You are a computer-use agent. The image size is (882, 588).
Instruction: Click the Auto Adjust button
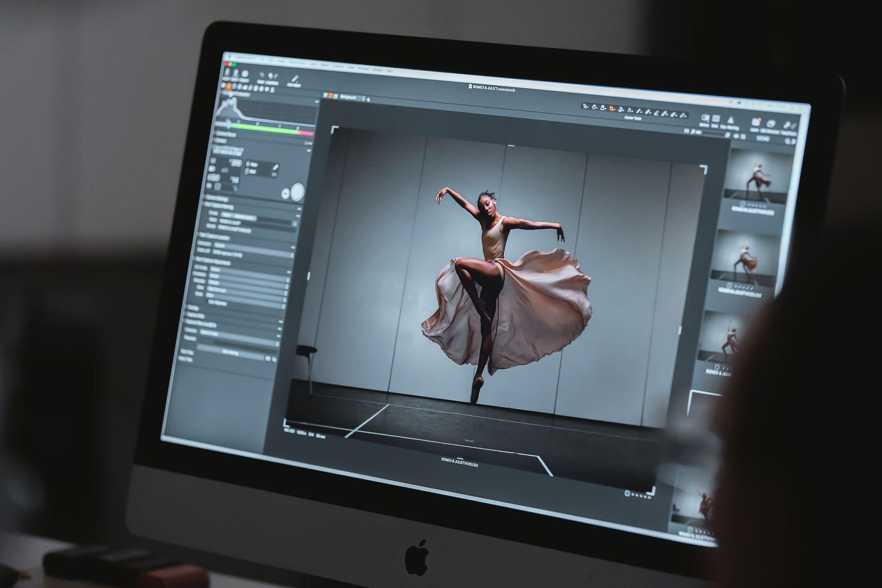point(229,352)
